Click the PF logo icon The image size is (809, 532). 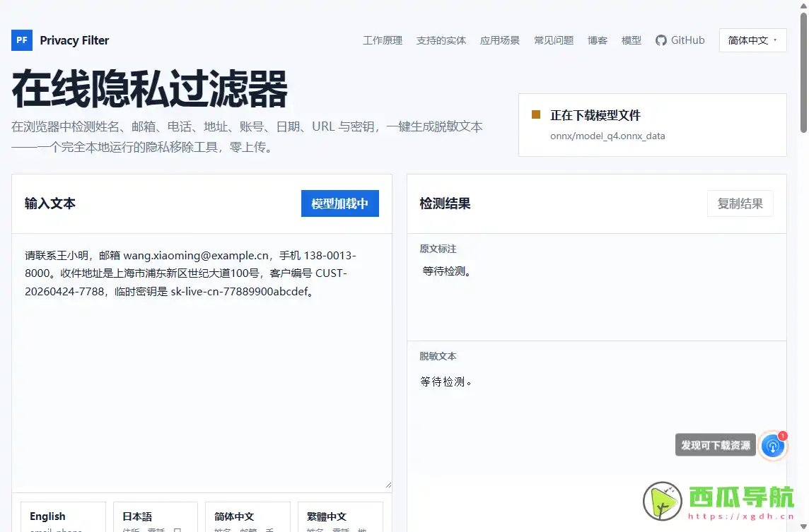(x=22, y=40)
